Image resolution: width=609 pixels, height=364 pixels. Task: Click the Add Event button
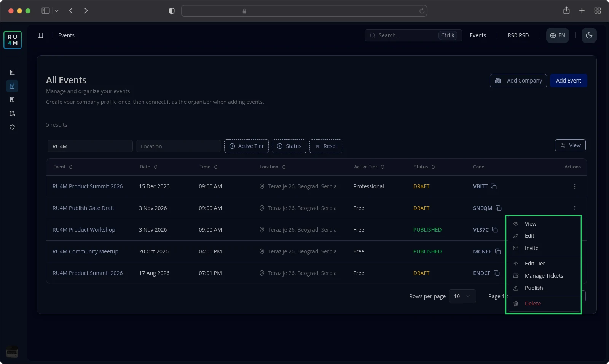(569, 81)
